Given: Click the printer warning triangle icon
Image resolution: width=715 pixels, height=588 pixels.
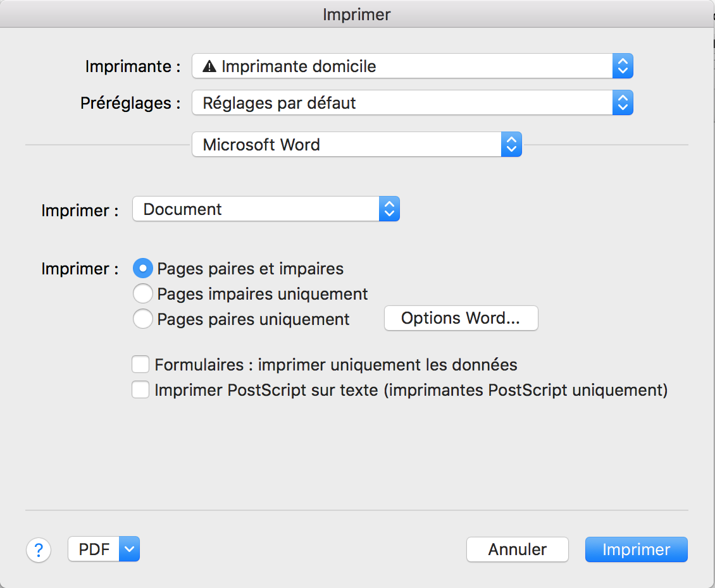Looking at the screenshot, I should (210, 66).
